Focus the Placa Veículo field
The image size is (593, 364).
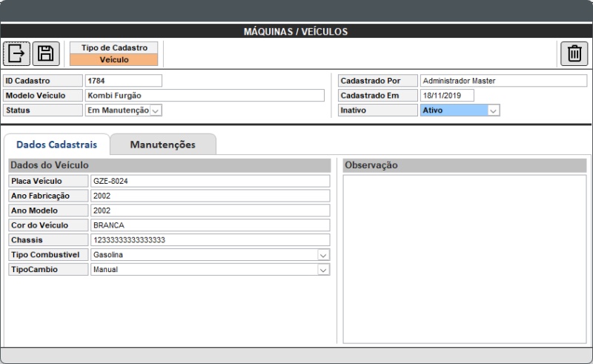tap(209, 181)
